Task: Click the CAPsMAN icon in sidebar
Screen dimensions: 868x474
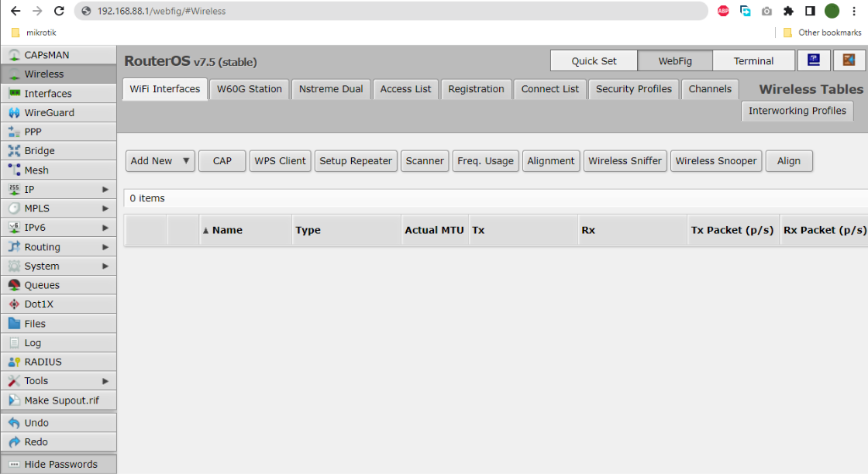Action: coord(14,55)
